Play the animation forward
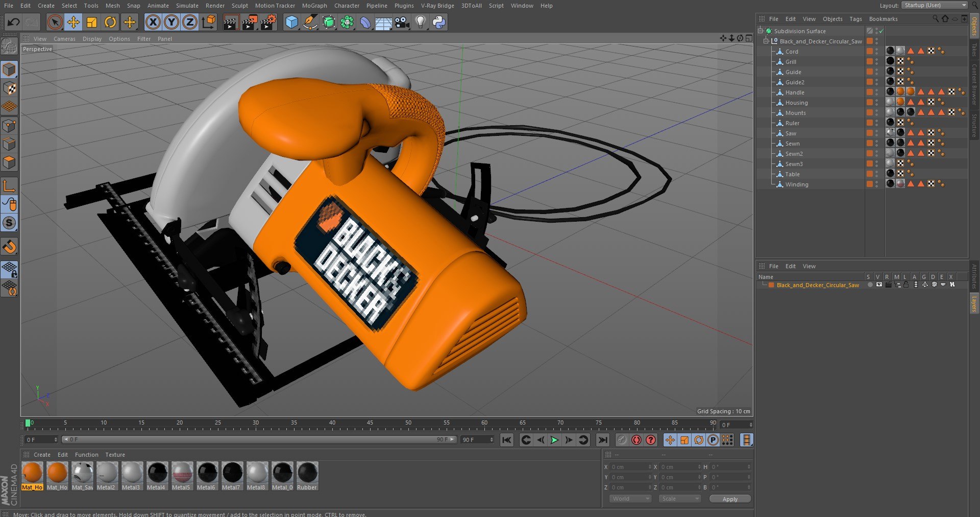980x517 pixels. coord(554,440)
